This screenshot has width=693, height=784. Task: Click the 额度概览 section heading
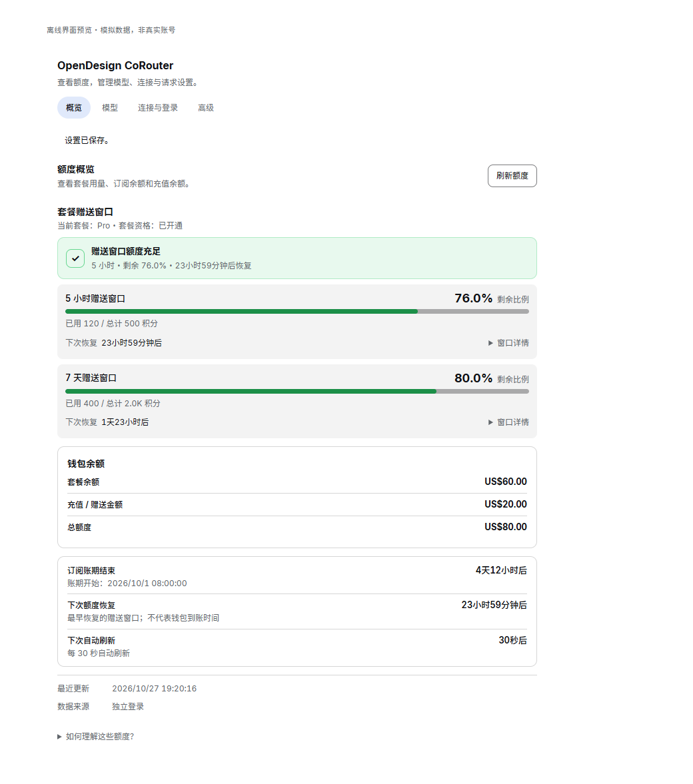pyautogui.click(x=75, y=169)
